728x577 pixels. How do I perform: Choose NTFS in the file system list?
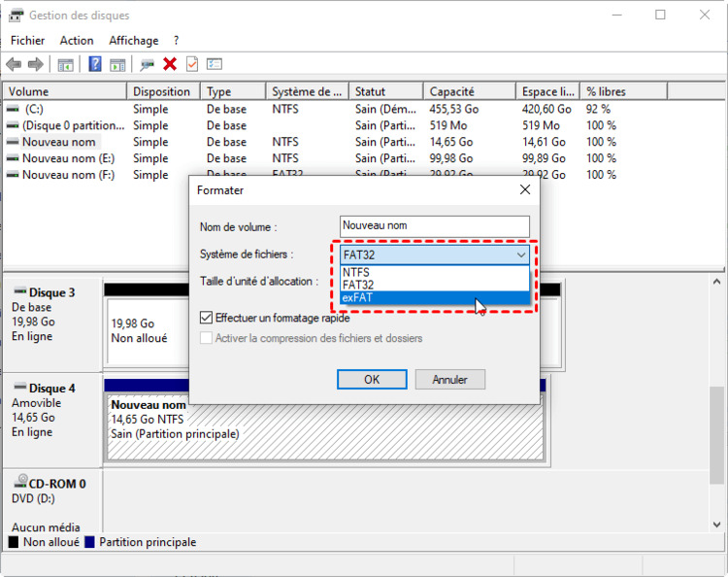[435, 272]
